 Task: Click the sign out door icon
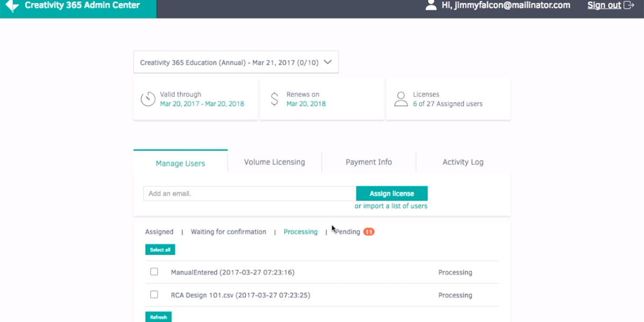click(630, 5)
